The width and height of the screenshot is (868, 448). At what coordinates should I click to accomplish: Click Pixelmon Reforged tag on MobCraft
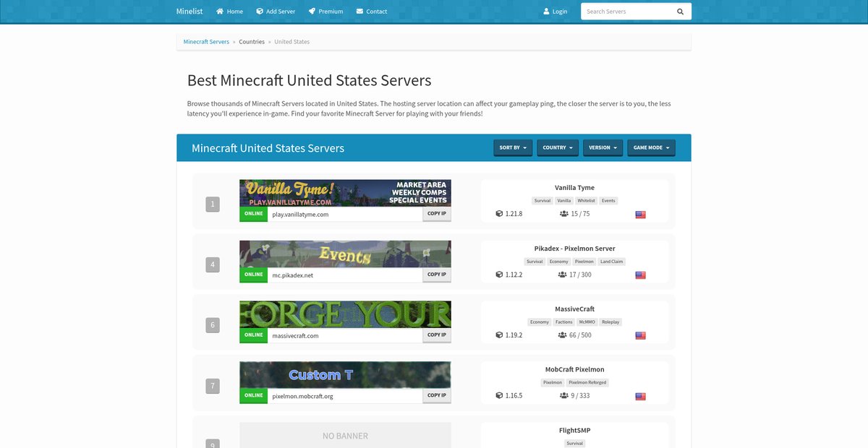[x=587, y=382]
